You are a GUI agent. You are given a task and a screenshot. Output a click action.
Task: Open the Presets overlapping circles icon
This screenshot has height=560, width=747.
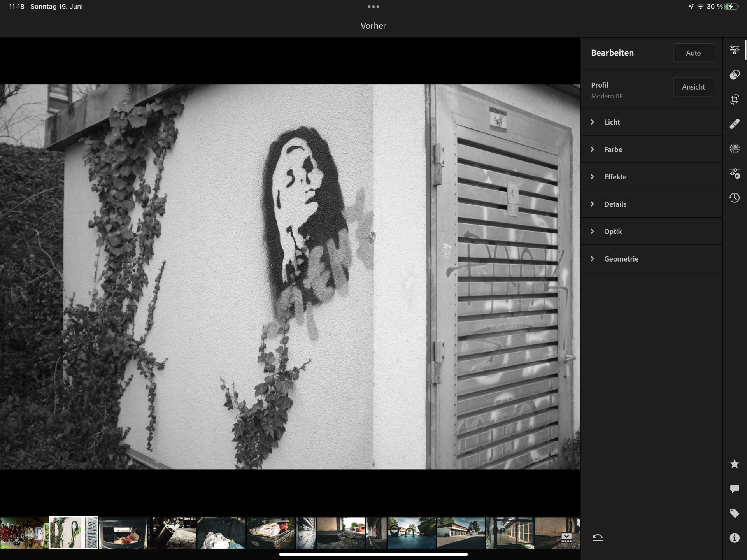click(734, 75)
